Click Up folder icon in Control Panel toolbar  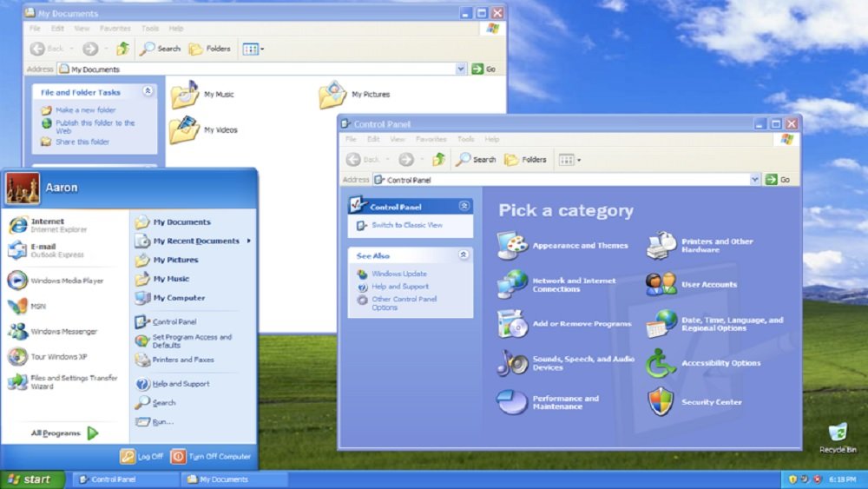[439, 160]
